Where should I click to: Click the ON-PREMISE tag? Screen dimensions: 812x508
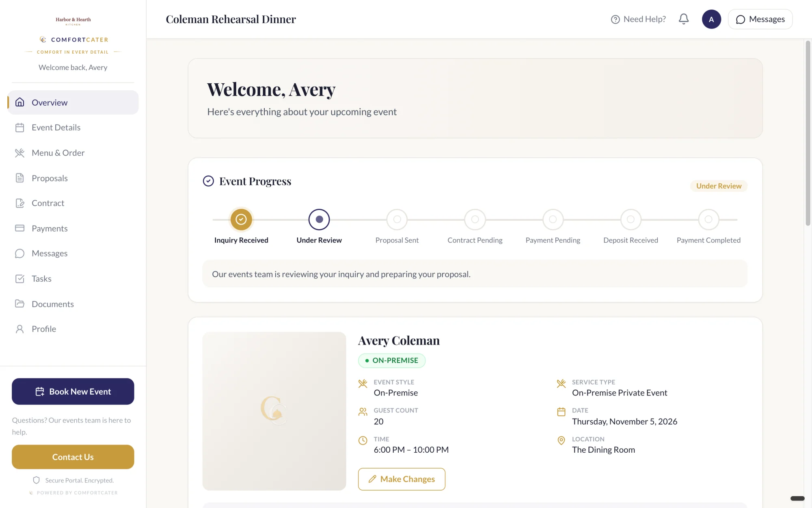tap(392, 360)
